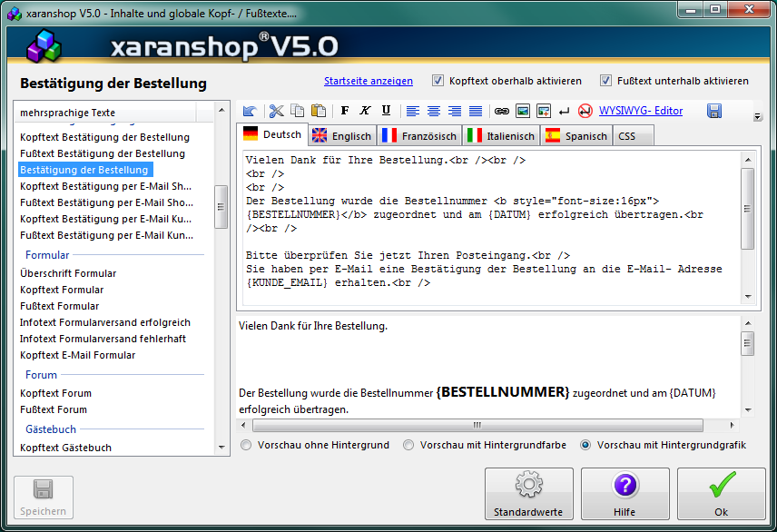Click Standardwerte button with gear

coord(528,494)
